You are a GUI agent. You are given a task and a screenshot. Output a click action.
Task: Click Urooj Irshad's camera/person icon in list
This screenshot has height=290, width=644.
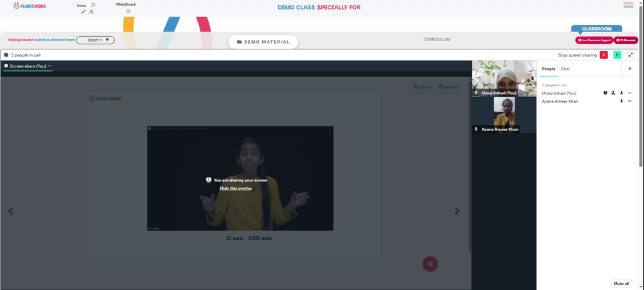coord(613,93)
